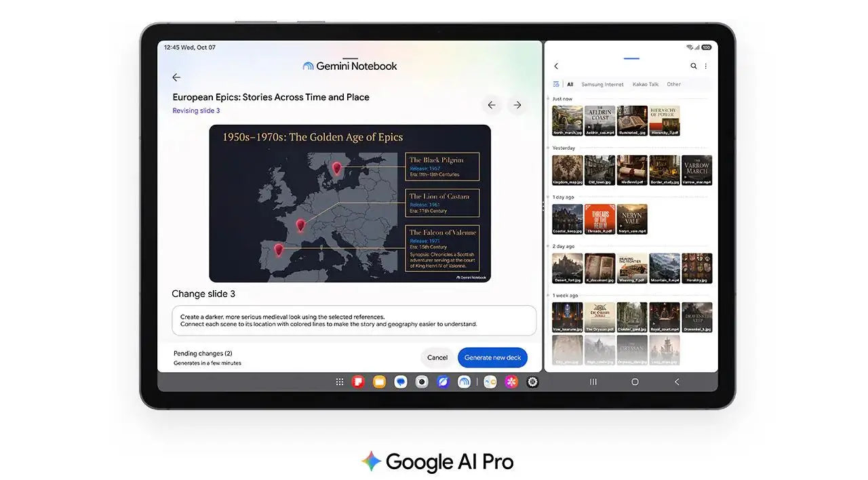Image resolution: width=868 pixels, height=480 pixels.
Task: Open search in the file picker
Action: [694, 66]
